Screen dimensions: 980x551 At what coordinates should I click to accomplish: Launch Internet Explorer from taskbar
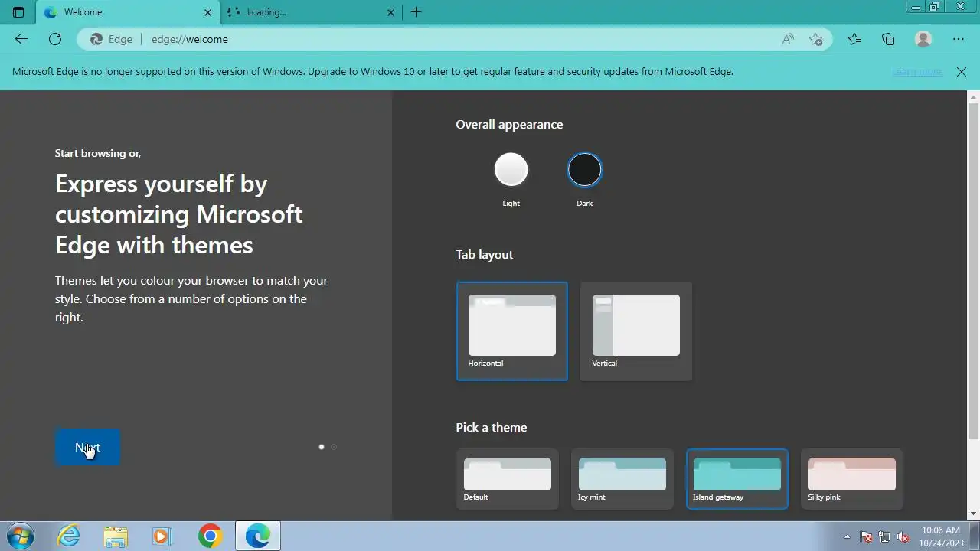click(69, 536)
